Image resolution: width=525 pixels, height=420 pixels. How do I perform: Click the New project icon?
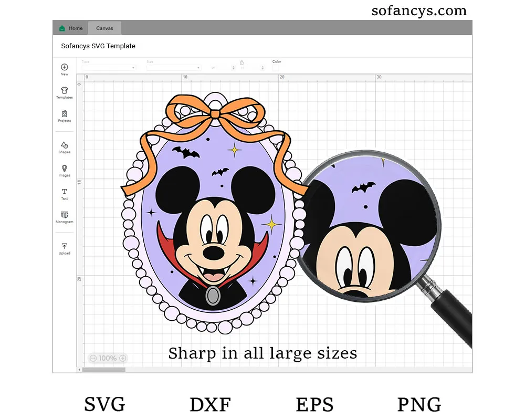tap(64, 67)
